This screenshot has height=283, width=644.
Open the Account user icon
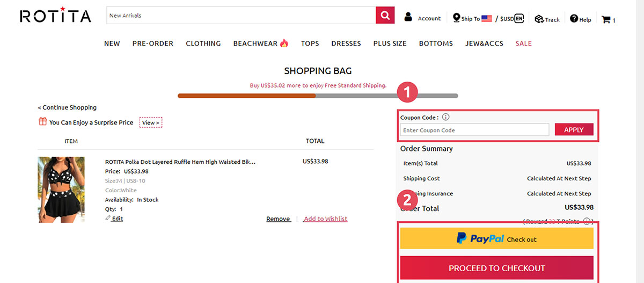pos(408,17)
